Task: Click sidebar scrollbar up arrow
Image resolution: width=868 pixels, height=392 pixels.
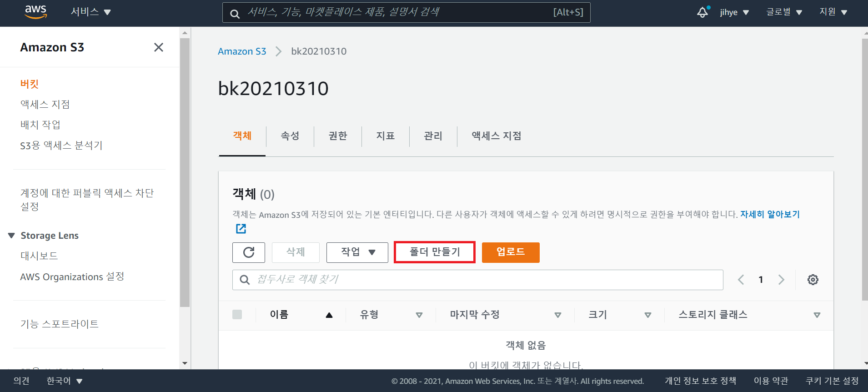Action: 185,33
